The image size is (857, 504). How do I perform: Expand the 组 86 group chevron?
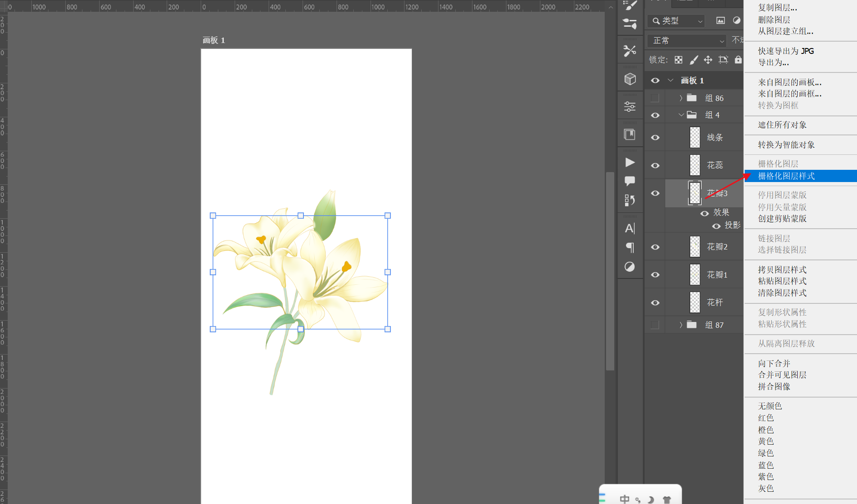pyautogui.click(x=680, y=98)
